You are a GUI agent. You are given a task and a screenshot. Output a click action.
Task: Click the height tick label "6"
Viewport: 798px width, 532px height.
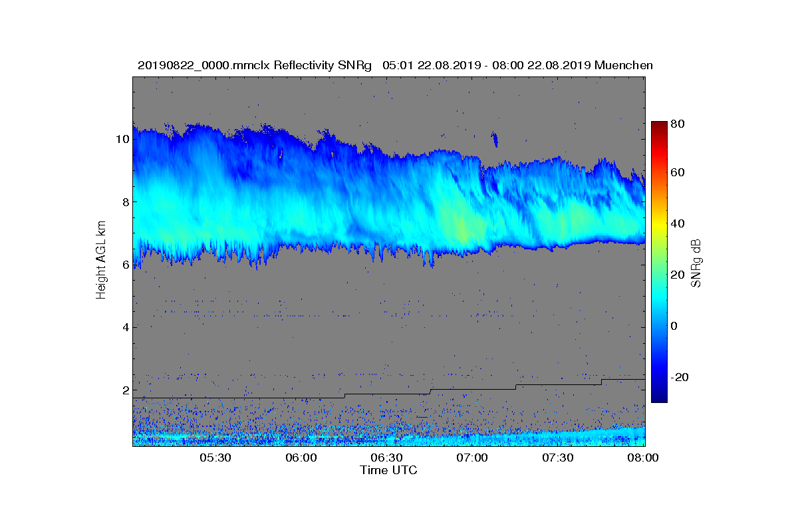click(125, 264)
